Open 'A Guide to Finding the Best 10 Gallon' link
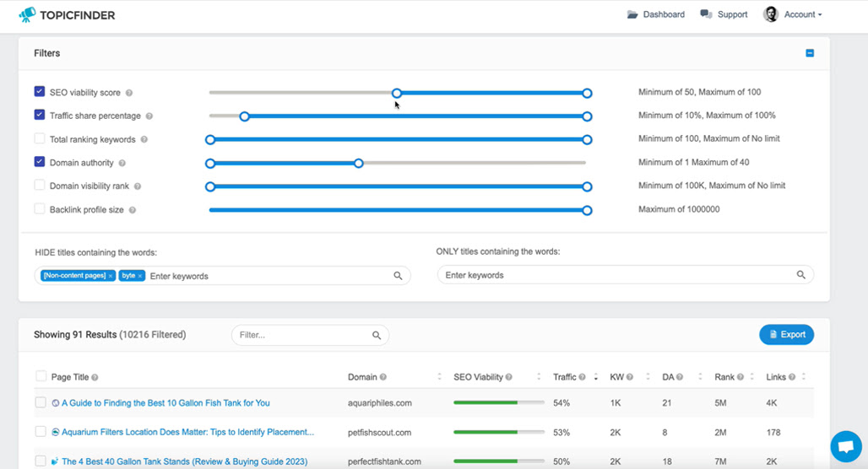This screenshot has height=469, width=868. [165, 403]
